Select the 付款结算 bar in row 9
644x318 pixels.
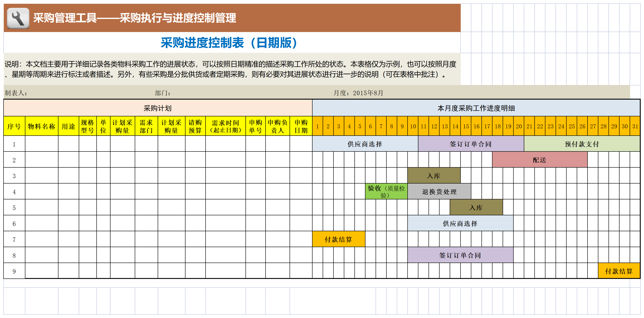tap(619, 271)
